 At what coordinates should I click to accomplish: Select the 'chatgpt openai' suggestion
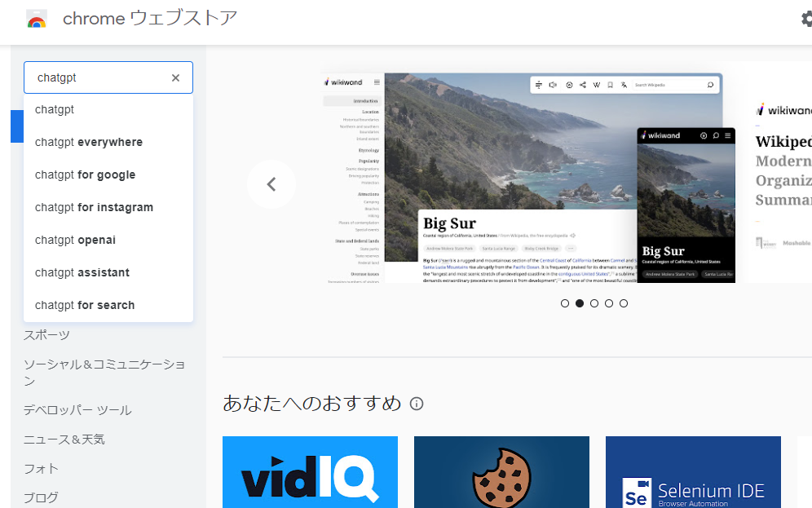(108, 241)
